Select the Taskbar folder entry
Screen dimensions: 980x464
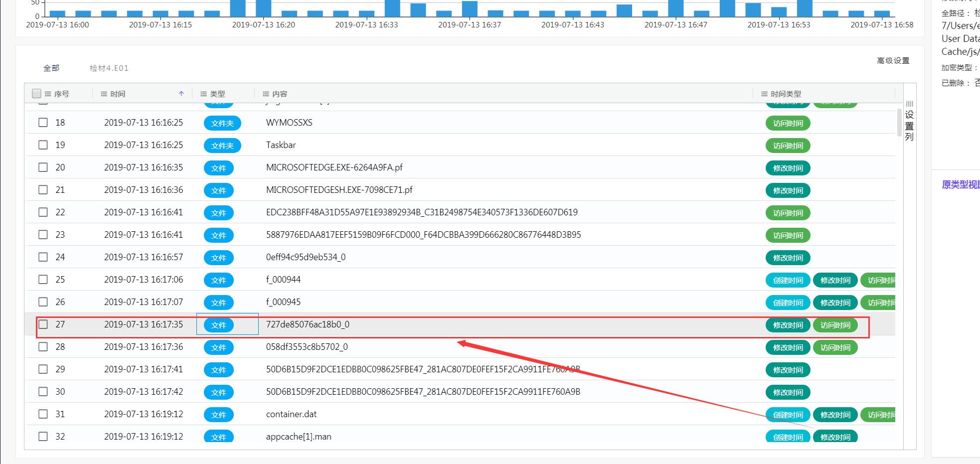point(281,145)
